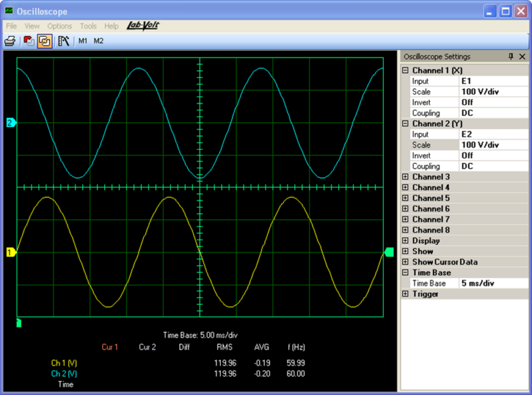
Task: Expand the Channel 5 section
Action: coord(405,198)
